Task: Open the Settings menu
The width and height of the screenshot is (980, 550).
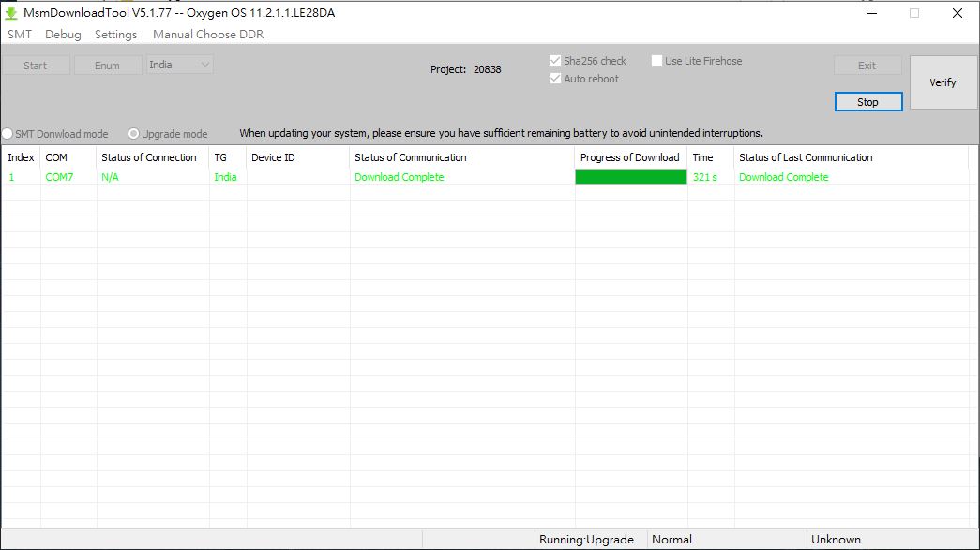Action: [x=115, y=35]
